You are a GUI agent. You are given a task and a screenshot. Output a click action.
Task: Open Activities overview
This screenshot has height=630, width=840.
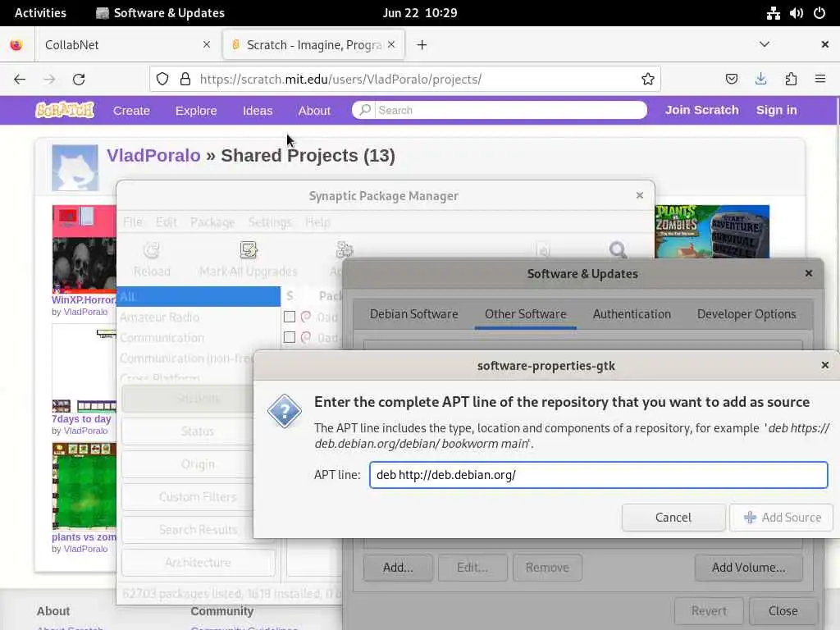click(x=40, y=13)
